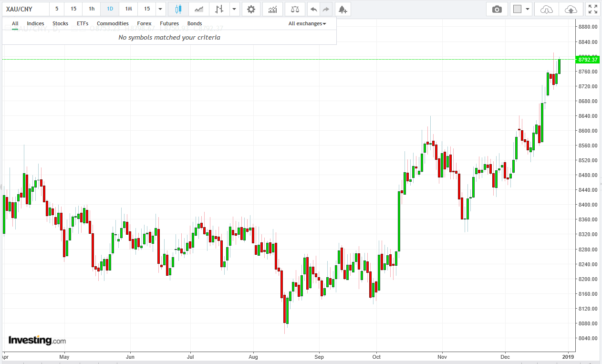
Task: Expand the All exchanges dropdown
Action: pos(307,23)
